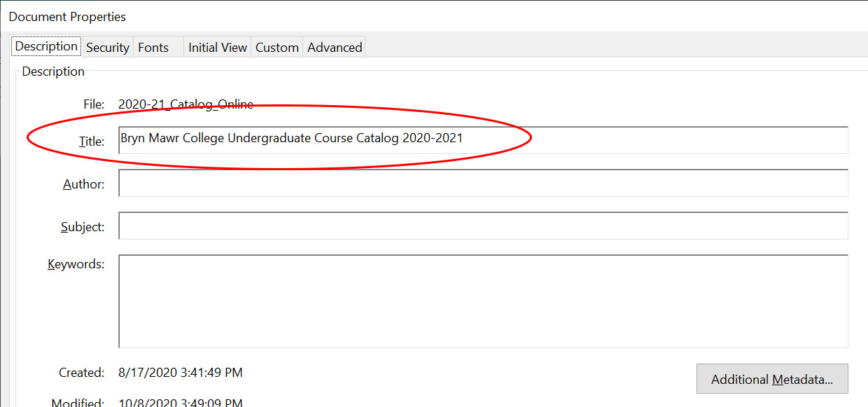868x407 pixels.
Task: Click the Subject label
Action: click(83, 227)
